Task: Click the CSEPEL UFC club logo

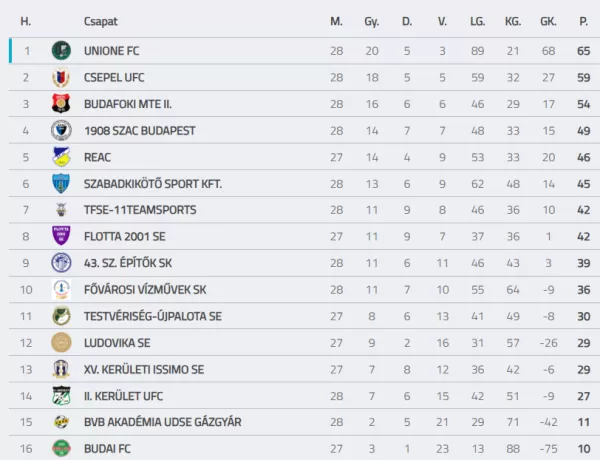Action: [x=61, y=77]
